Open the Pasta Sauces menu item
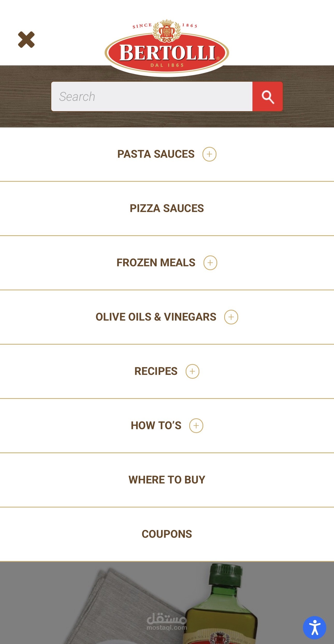Screen dimensions: 334x644 (156, 154)
